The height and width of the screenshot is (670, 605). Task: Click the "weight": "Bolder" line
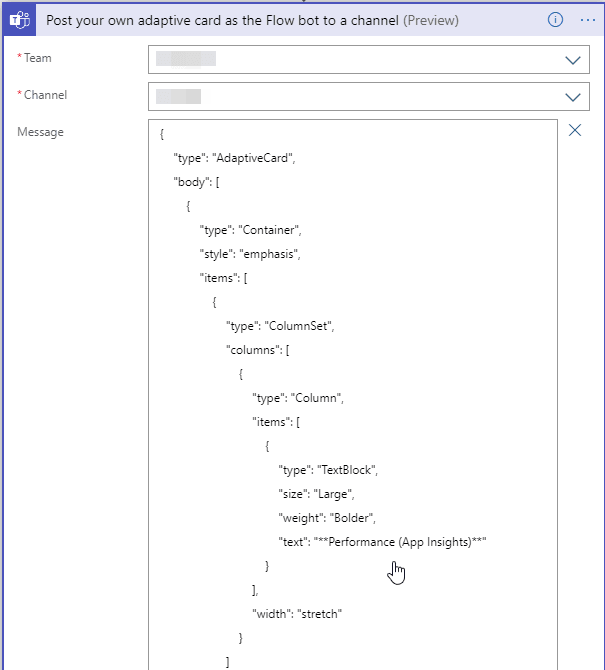coord(326,517)
